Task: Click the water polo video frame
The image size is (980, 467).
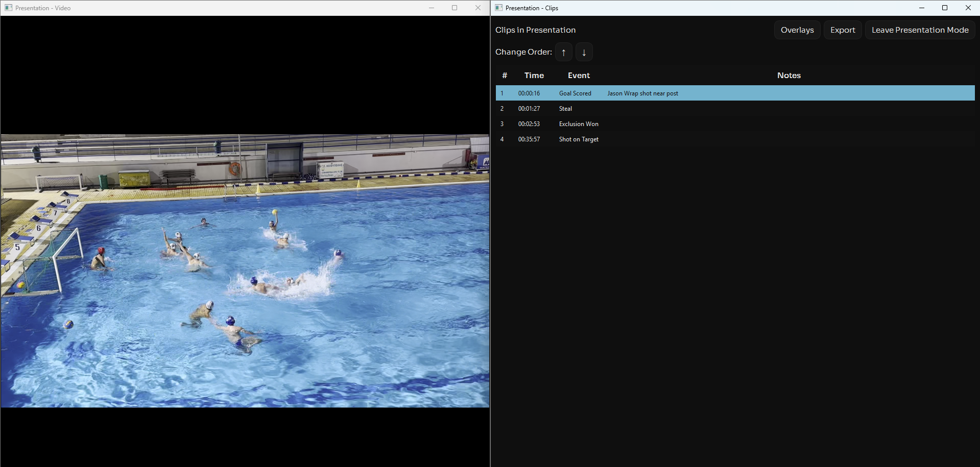Action: tap(245, 271)
